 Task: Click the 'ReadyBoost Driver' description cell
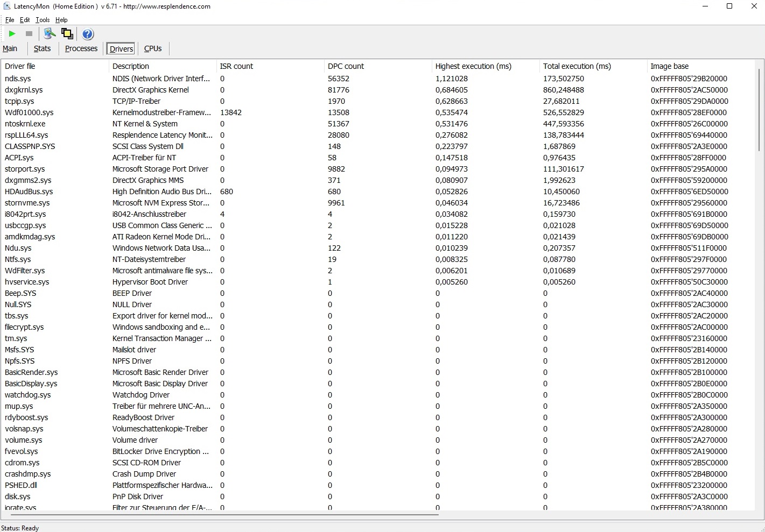click(143, 417)
